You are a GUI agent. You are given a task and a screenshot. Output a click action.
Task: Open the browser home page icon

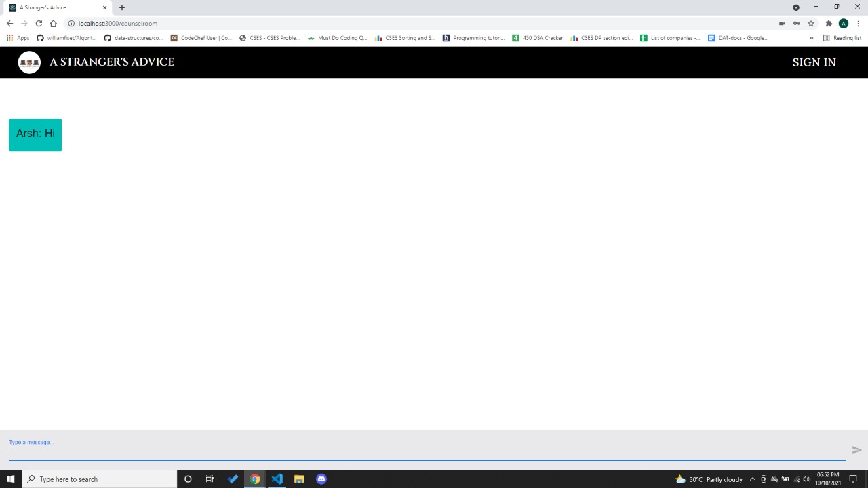53,24
